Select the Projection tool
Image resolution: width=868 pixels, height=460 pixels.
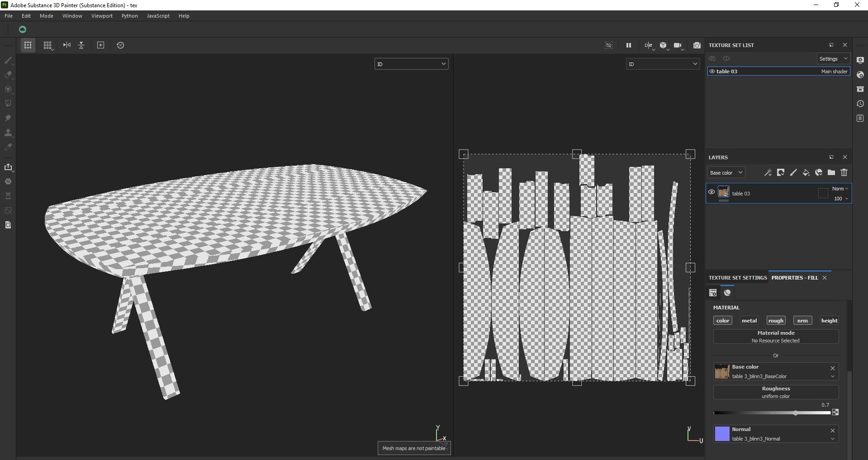pos(8,89)
